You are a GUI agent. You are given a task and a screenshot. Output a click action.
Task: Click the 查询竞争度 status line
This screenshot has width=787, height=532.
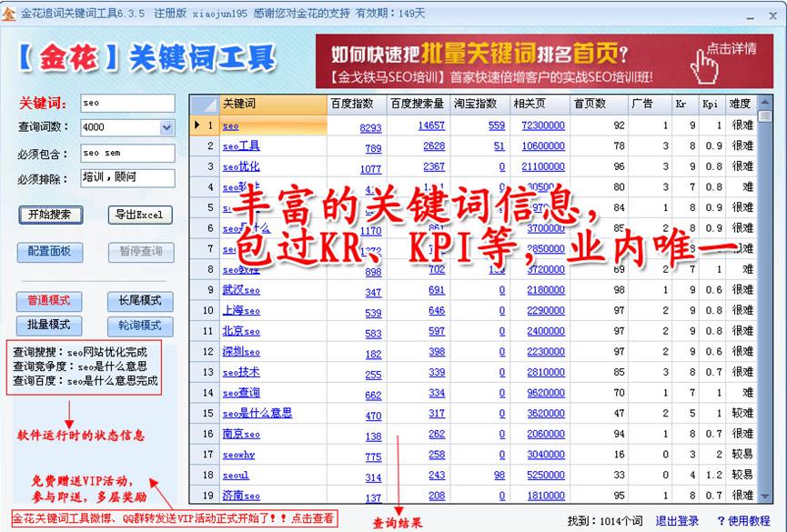[80, 366]
